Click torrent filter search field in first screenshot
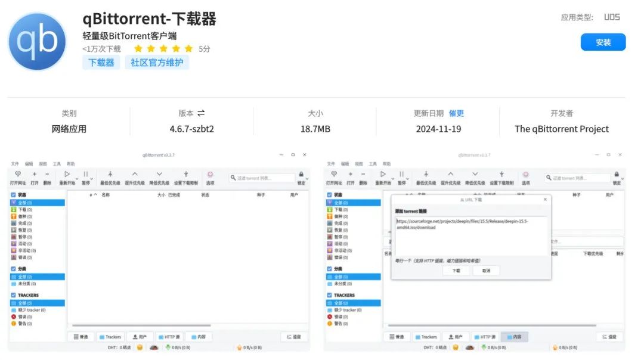The image size is (644, 360). tap(262, 178)
